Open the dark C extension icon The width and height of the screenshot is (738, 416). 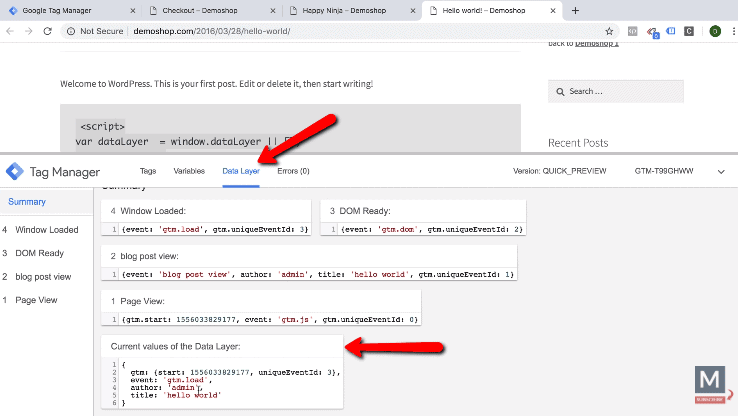689,31
